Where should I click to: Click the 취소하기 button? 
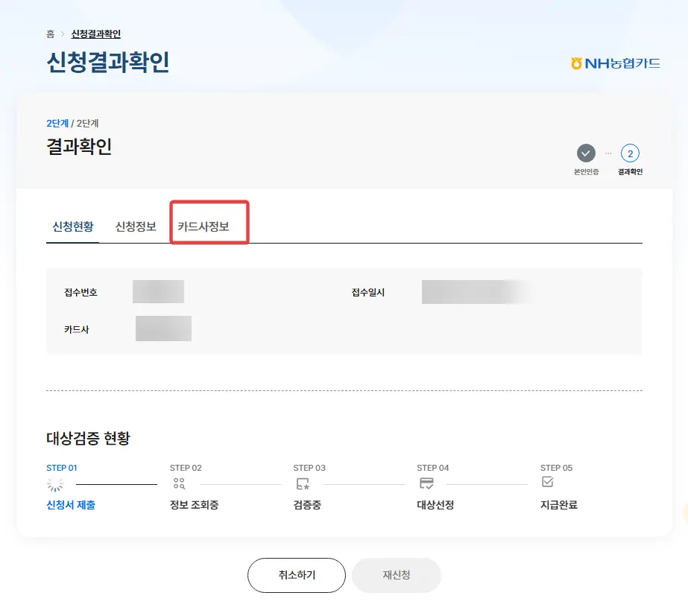pyautogui.click(x=297, y=575)
